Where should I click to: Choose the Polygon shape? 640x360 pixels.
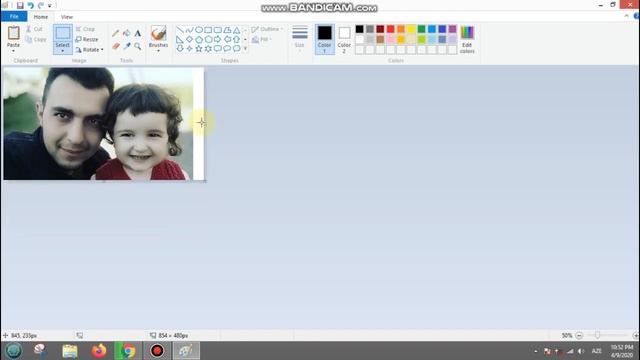tap(227, 30)
